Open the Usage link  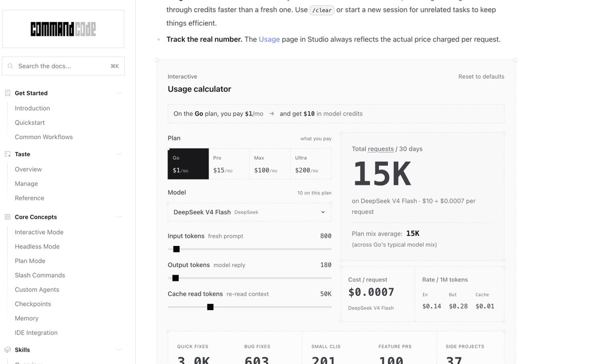[269, 39]
